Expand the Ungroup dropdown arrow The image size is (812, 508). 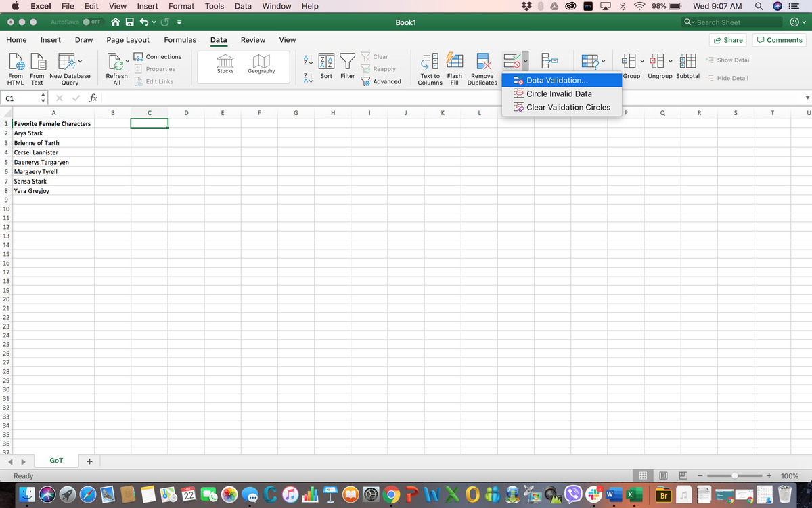click(x=669, y=60)
